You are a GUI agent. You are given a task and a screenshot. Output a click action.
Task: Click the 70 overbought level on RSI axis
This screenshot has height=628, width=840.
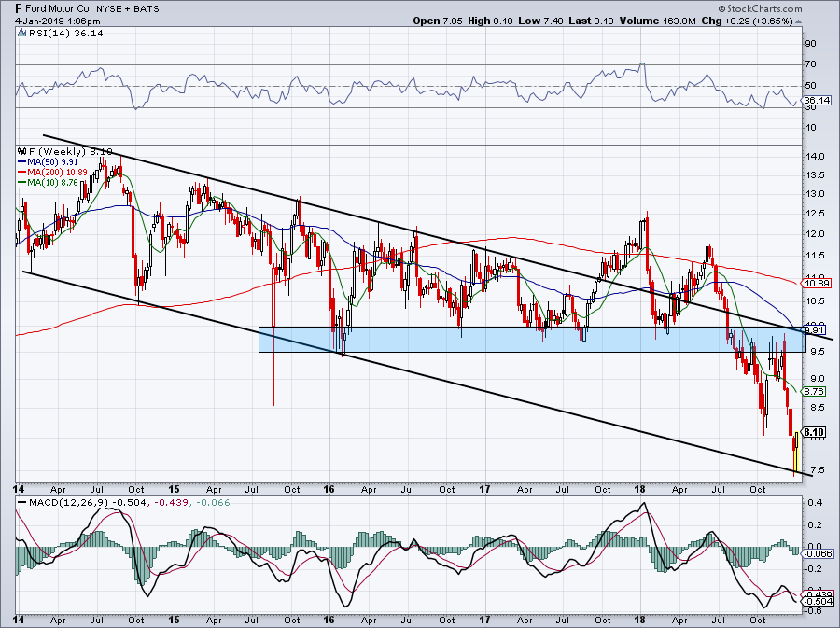coord(810,64)
